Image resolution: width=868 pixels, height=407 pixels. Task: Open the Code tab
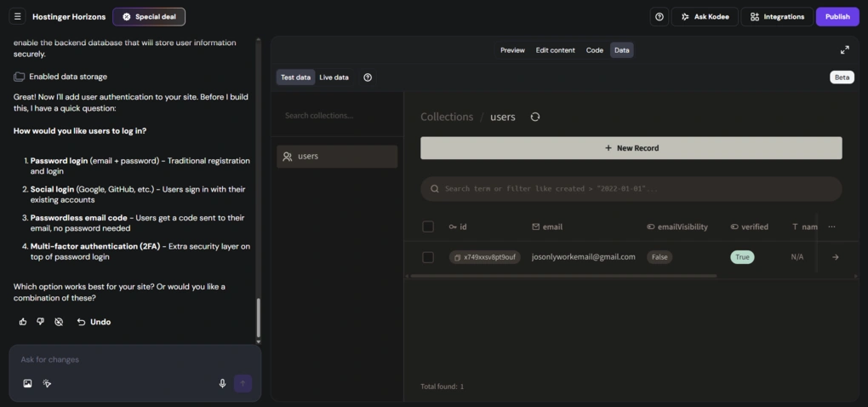[595, 50]
